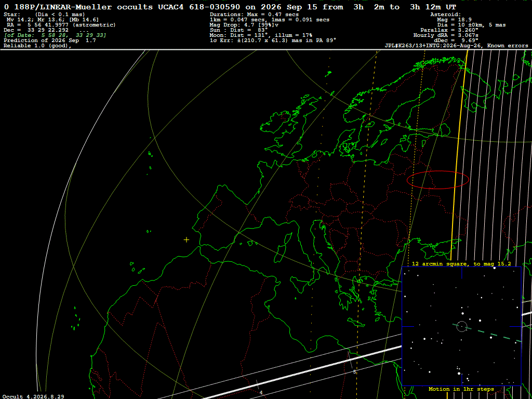Select the red error ellipse on the map
The height and width of the screenshot is (399, 532).
pyautogui.click(x=438, y=180)
